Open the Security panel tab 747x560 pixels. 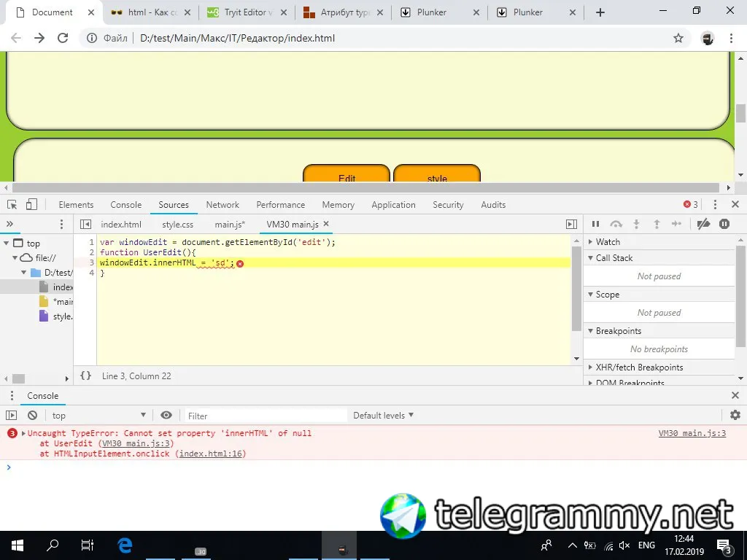(448, 205)
